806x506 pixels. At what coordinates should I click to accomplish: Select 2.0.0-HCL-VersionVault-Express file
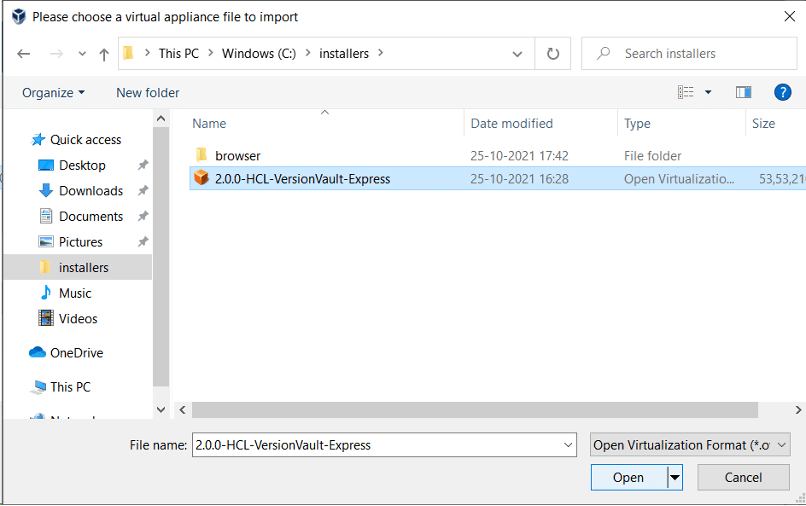pyautogui.click(x=302, y=179)
